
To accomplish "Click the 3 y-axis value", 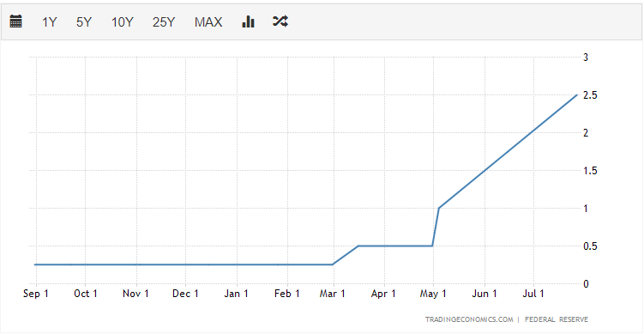I will [586, 58].
